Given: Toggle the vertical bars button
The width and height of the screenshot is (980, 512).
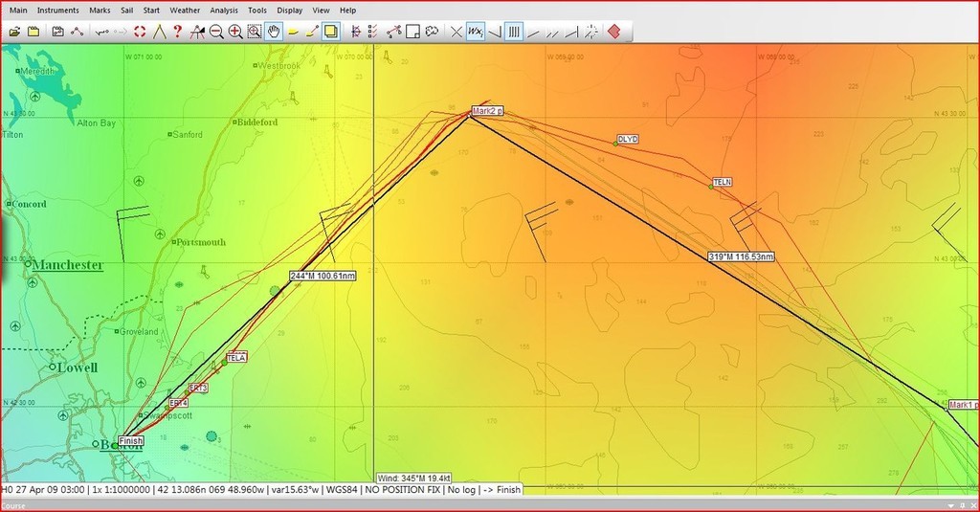Looking at the screenshot, I should tap(514, 32).
